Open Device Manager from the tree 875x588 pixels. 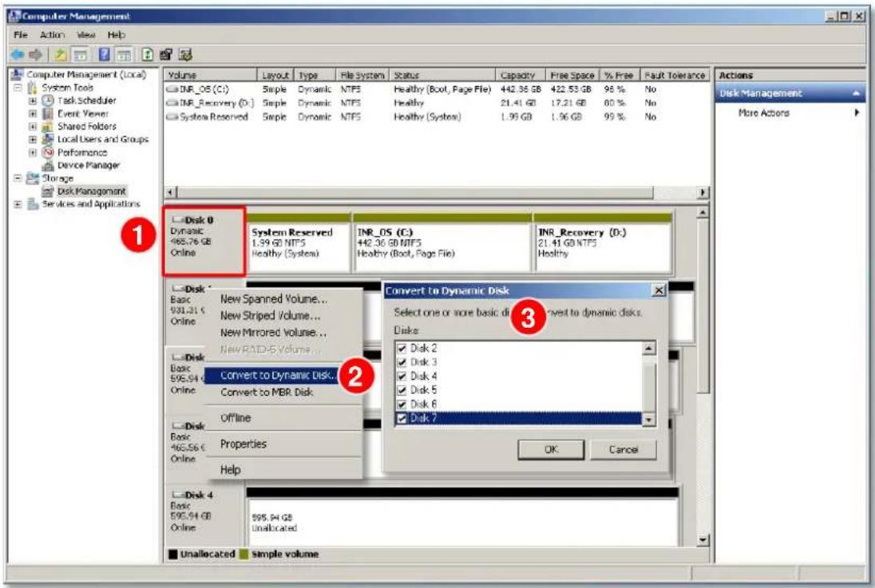click(x=88, y=165)
